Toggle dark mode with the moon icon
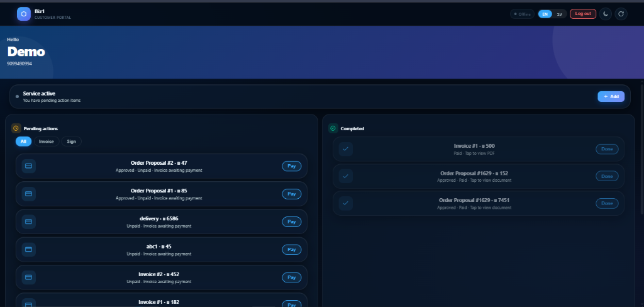 click(606, 14)
